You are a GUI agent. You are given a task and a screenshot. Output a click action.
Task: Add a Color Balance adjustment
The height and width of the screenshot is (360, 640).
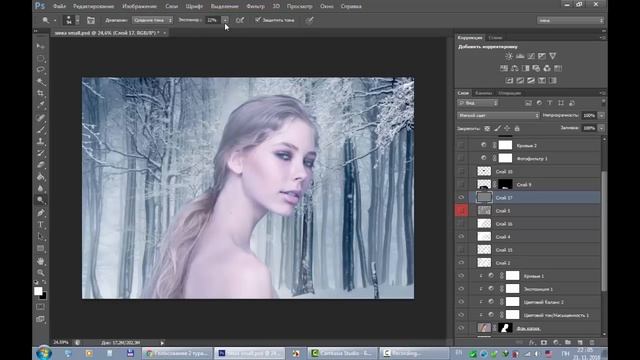pyautogui.click(x=515, y=68)
